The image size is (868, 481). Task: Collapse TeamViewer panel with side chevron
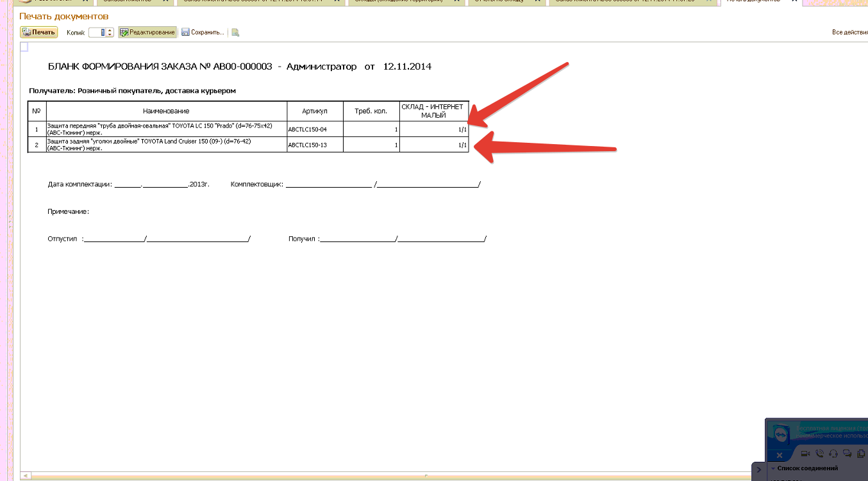click(x=758, y=469)
